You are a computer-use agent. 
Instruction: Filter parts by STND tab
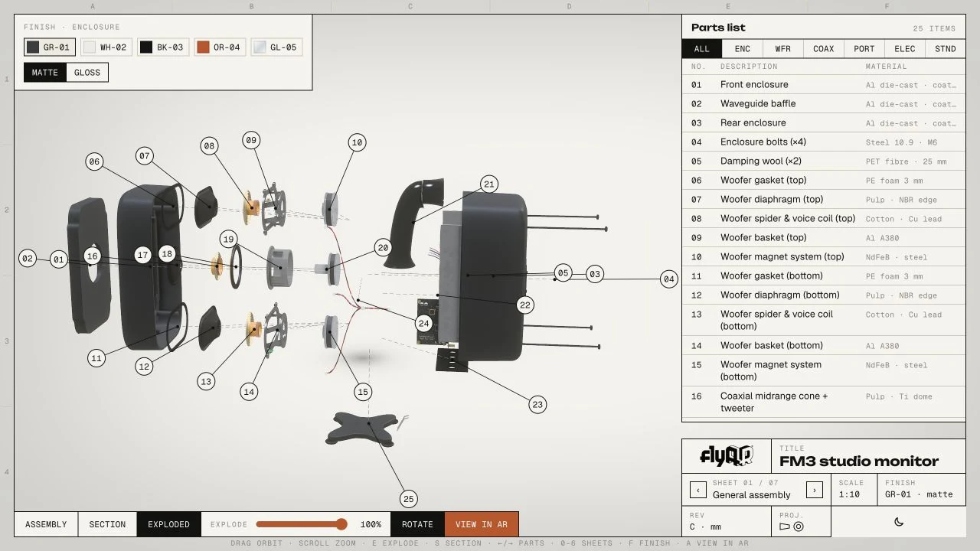pos(946,49)
